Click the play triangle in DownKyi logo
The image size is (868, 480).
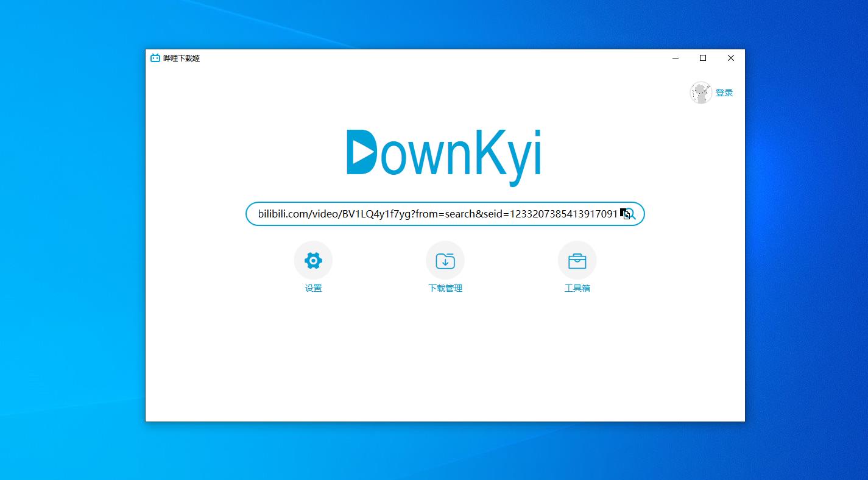coord(362,153)
